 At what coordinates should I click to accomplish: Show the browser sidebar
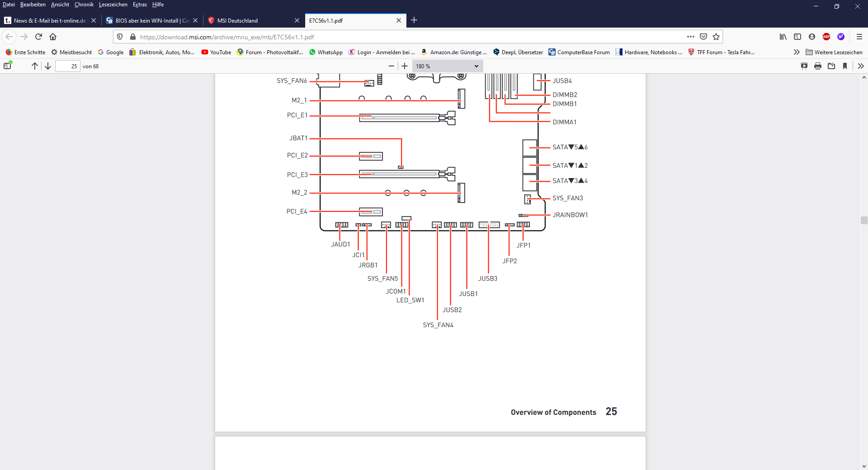click(x=797, y=37)
